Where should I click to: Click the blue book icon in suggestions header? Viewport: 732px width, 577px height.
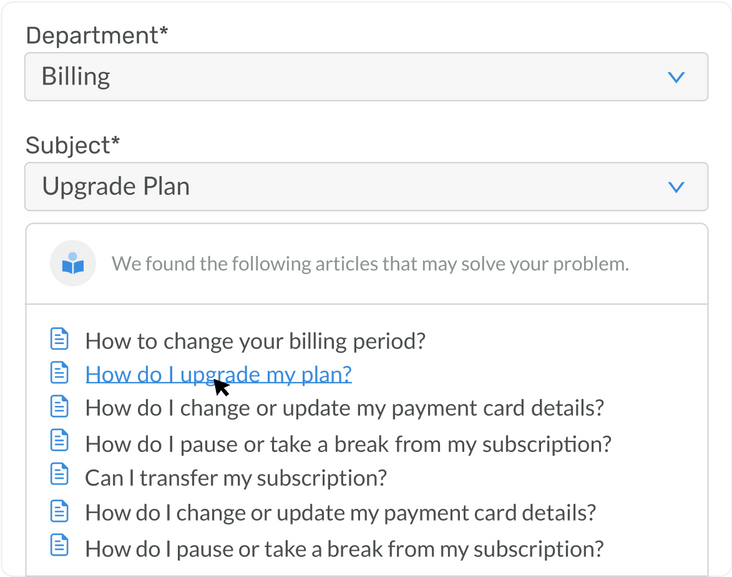73,264
